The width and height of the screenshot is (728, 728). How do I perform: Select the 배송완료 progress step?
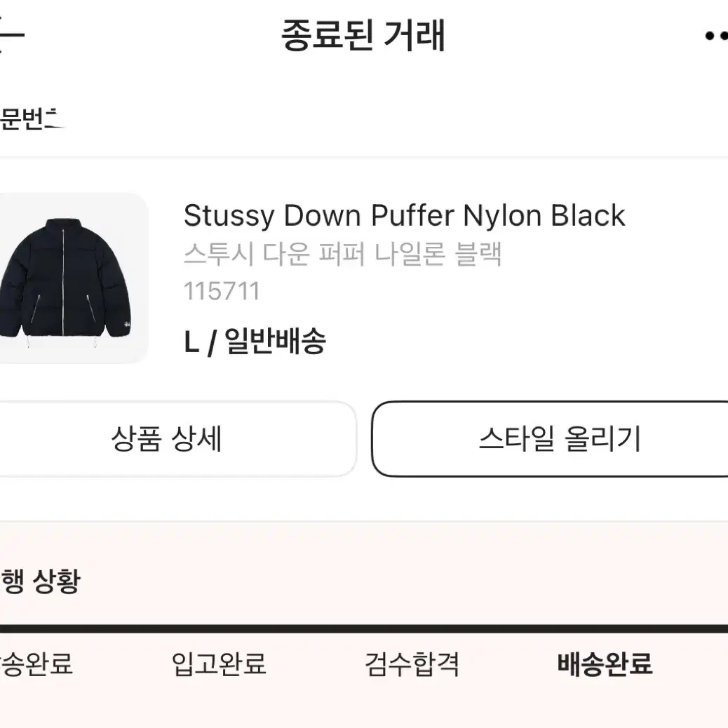tap(605, 664)
